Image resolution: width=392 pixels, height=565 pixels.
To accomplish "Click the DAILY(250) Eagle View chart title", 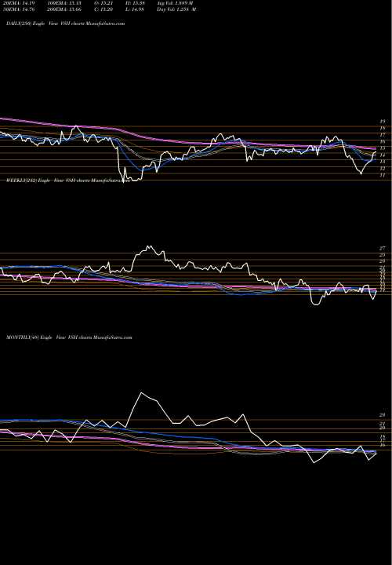I will point(66,24).
